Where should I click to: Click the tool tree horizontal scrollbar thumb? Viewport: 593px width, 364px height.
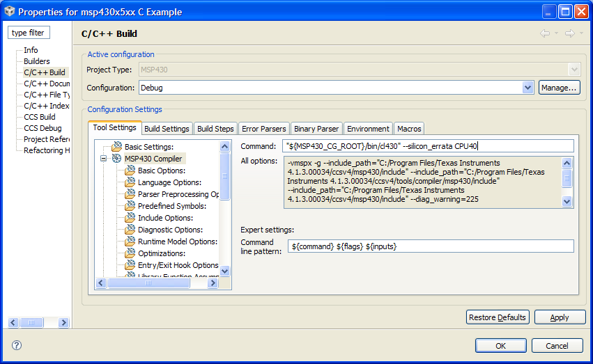[x=148, y=283]
